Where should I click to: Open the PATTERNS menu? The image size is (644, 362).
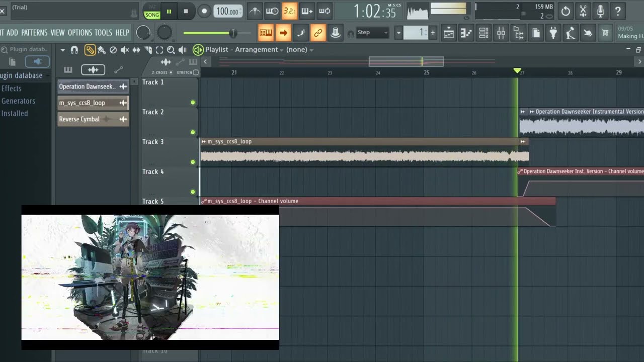[x=34, y=32]
